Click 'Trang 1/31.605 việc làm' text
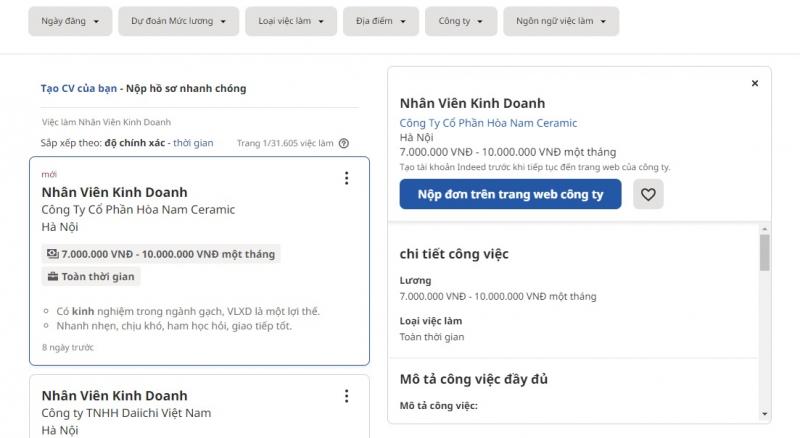 pos(285,143)
